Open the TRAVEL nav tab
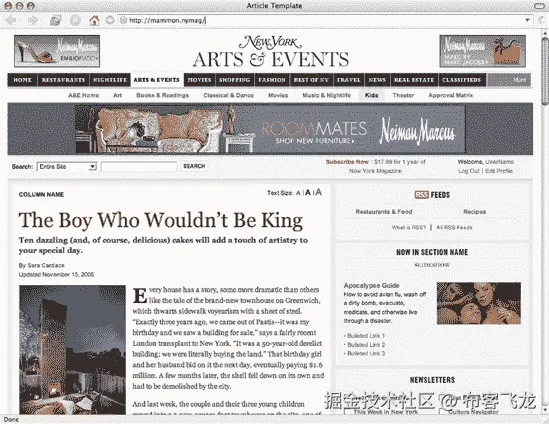This screenshot has width=549, height=424. [349, 80]
